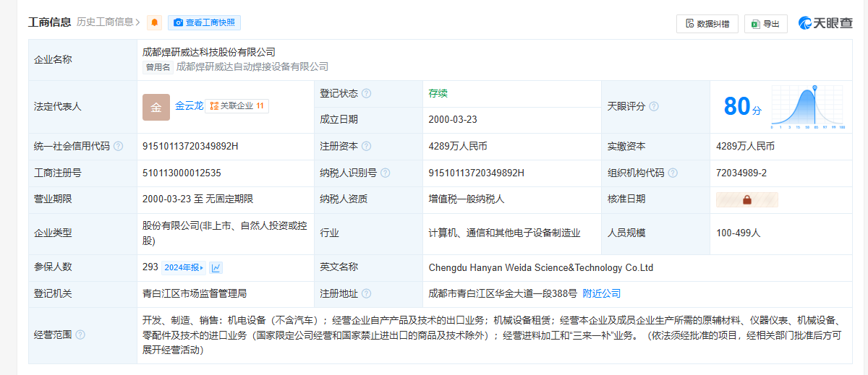Image resolution: width=868 pixels, height=375 pixels.
Task: Click help icon next to 纳税人识别号
Action: (386, 173)
